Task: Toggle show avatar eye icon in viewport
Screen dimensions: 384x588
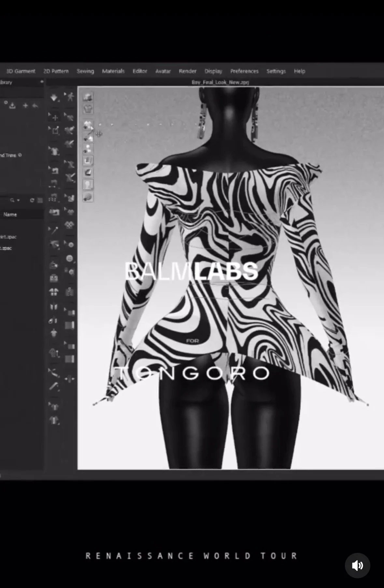Action: [88, 149]
